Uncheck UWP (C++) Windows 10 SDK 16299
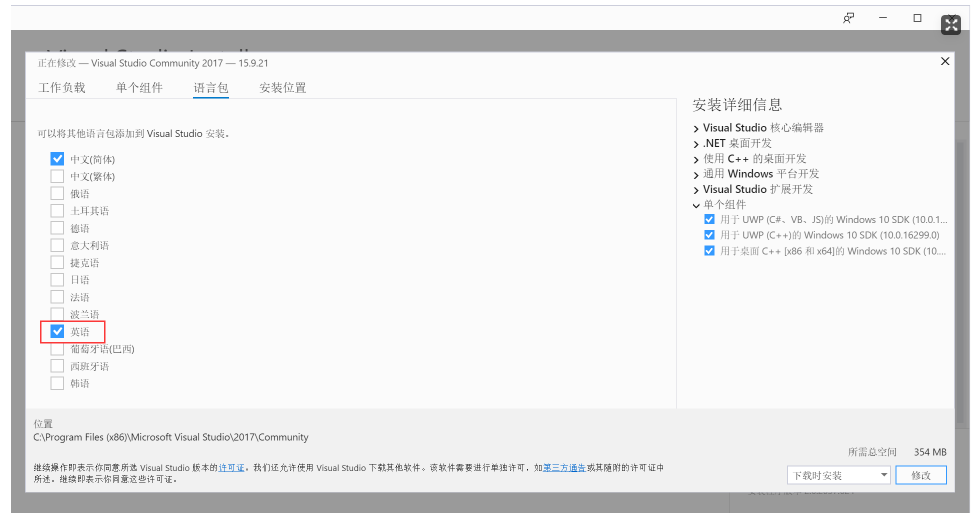 coord(709,235)
